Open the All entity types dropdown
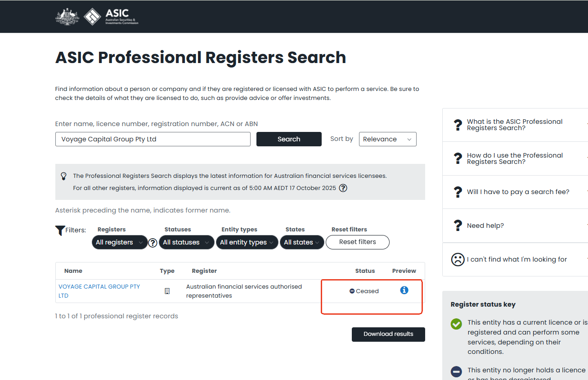 point(247,242)
